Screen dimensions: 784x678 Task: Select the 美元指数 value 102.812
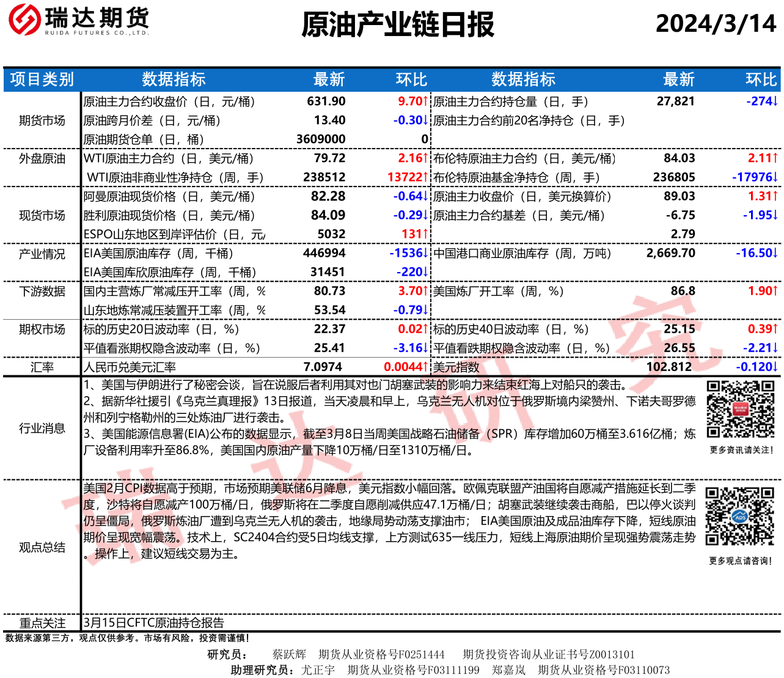[669, 367]
